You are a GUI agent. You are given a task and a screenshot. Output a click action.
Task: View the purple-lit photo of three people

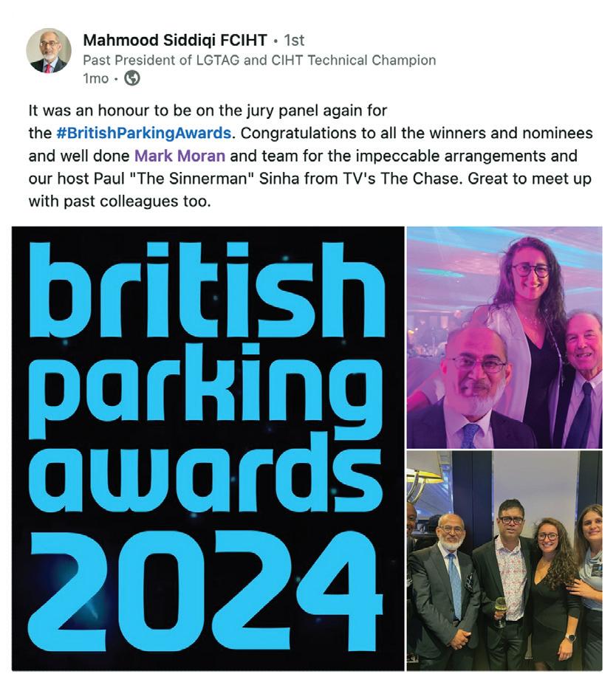tap(504, 337)
